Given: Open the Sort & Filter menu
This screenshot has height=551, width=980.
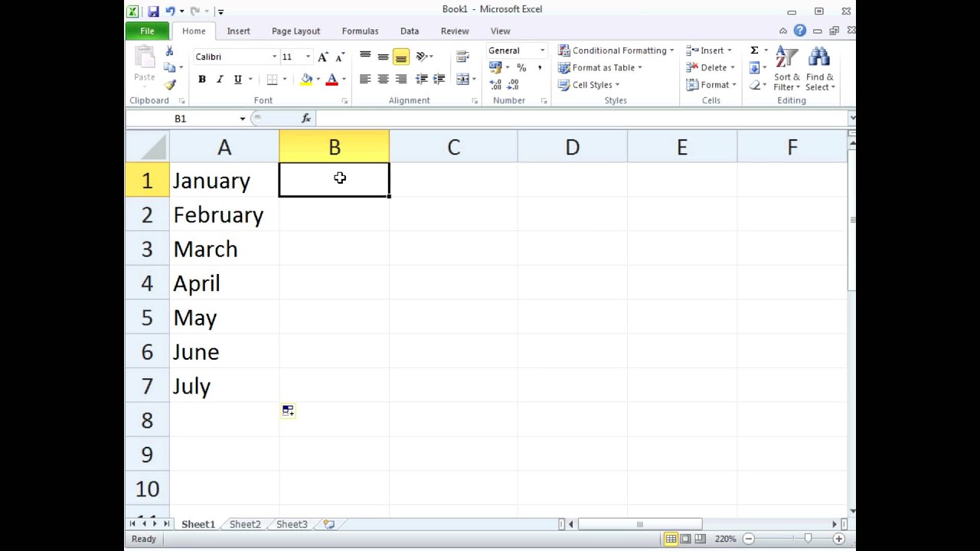Looking at the screenshot, I should tap(786, 70).
